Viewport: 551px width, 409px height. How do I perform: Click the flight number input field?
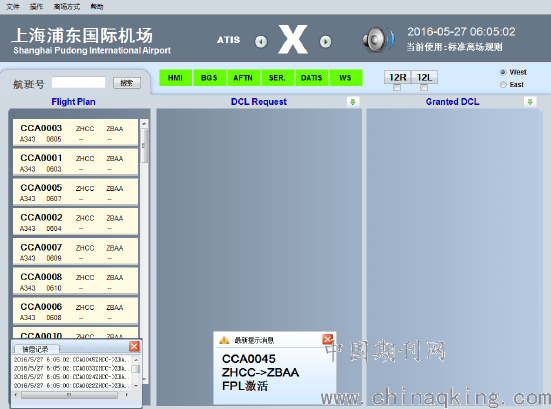pyautogui.click(x=78, y=82)
